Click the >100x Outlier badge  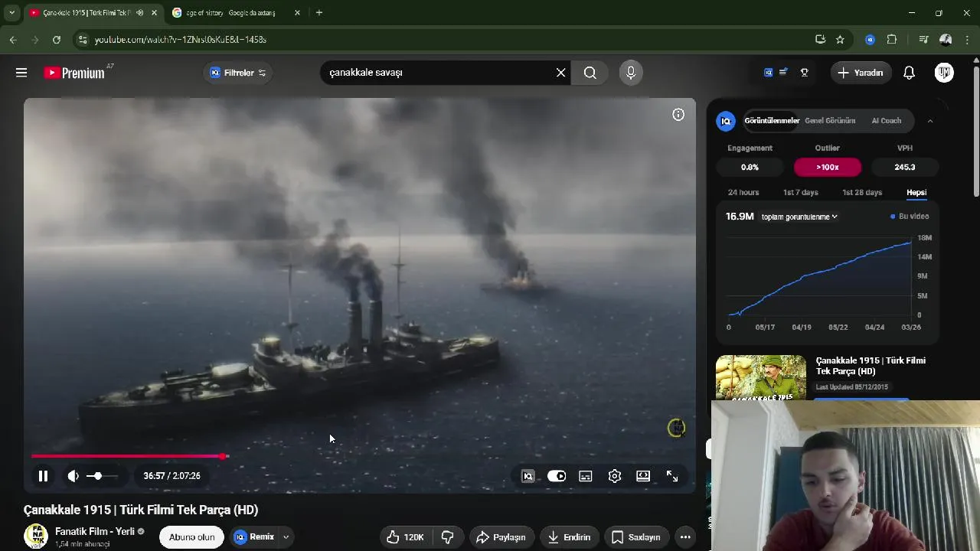(x=828, y=167)
